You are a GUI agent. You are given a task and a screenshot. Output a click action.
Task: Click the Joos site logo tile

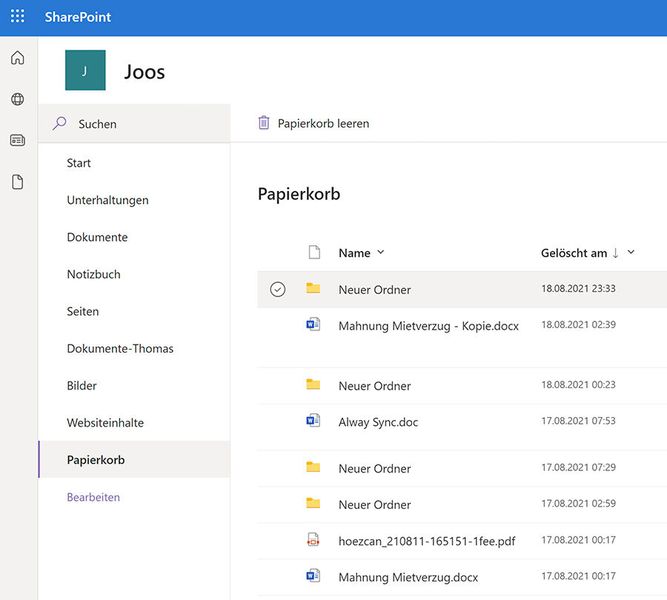[85, 70]
